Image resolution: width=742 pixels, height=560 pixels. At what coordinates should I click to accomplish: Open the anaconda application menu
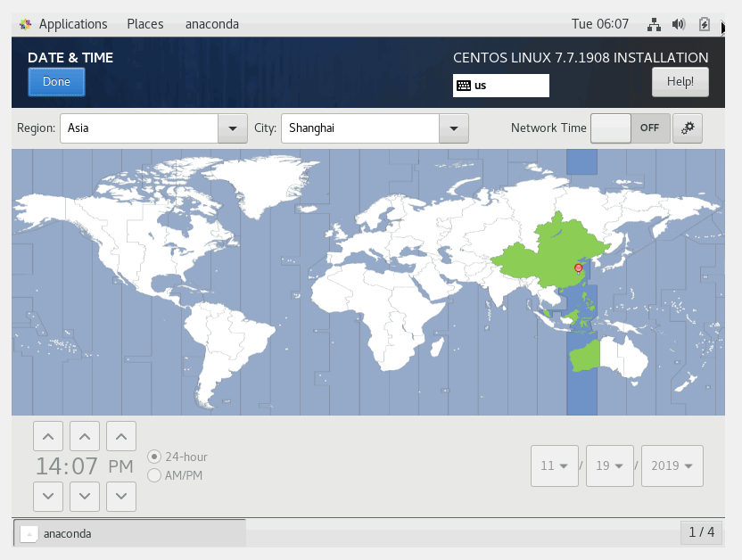click(x=212, y=24)
